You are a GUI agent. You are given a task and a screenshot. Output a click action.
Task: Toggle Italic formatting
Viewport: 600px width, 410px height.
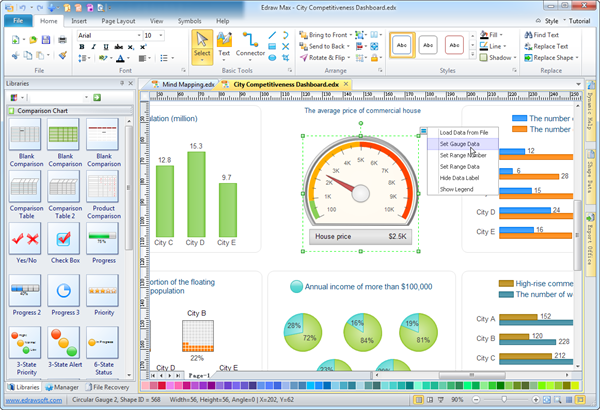(93, 47)
